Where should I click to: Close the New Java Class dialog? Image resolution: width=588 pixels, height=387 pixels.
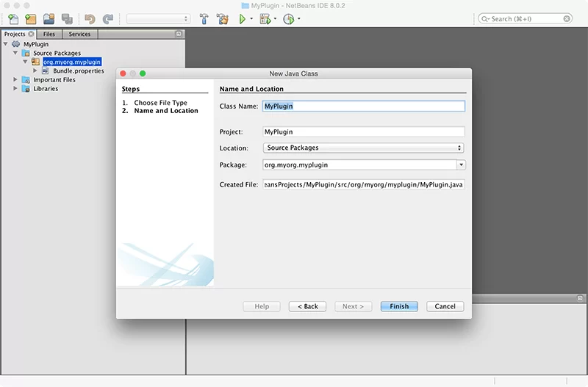tap(123, 73)
